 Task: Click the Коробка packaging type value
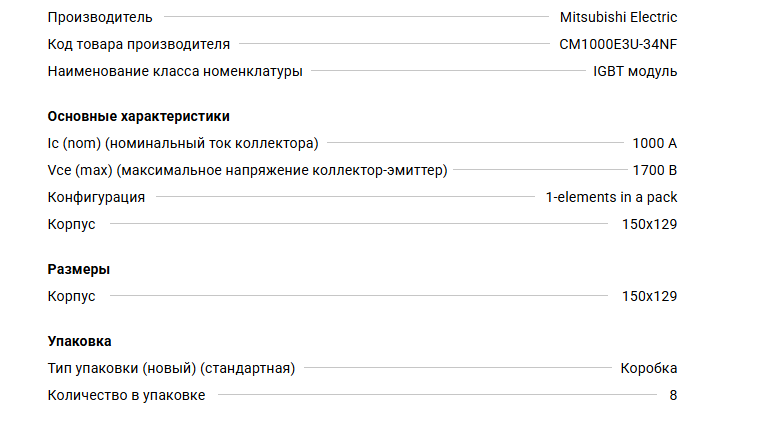(x=648, y=368)
